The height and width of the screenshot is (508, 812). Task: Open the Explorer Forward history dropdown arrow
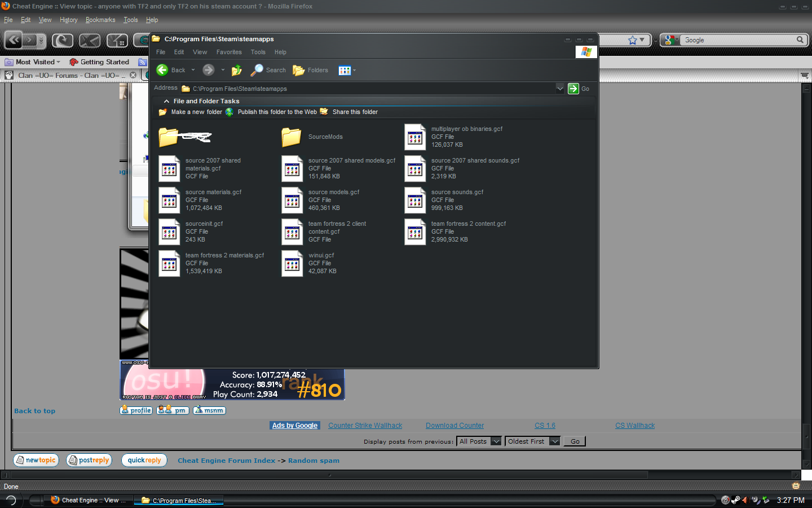point(223,70)
